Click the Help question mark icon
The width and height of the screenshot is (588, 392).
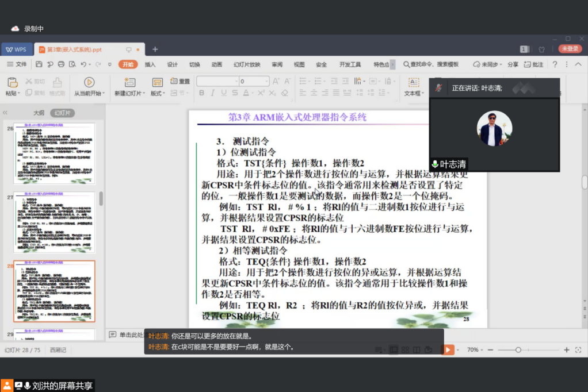(555, 64)
